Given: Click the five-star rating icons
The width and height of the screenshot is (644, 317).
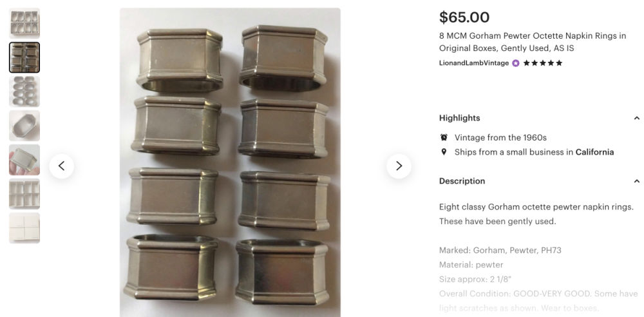Looking at the screenshot, I should click(543, 63).
